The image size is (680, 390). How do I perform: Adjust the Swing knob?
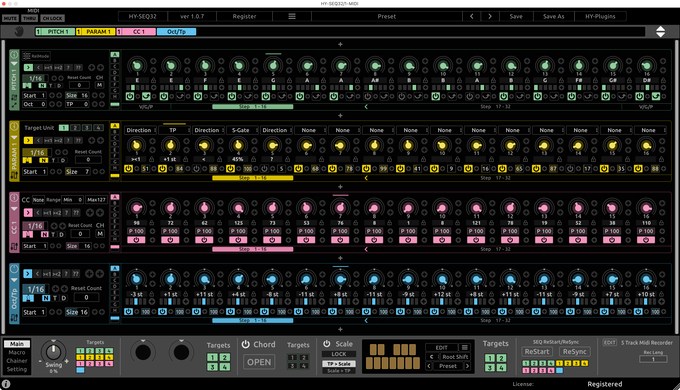(53, 351)
